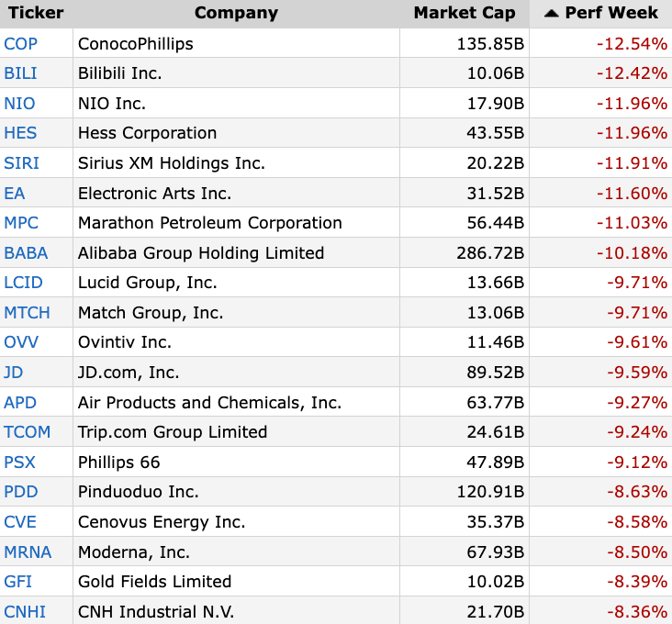Open the MRNA ticker link
This screenshot has height=624, width=672.
point(28,552)
